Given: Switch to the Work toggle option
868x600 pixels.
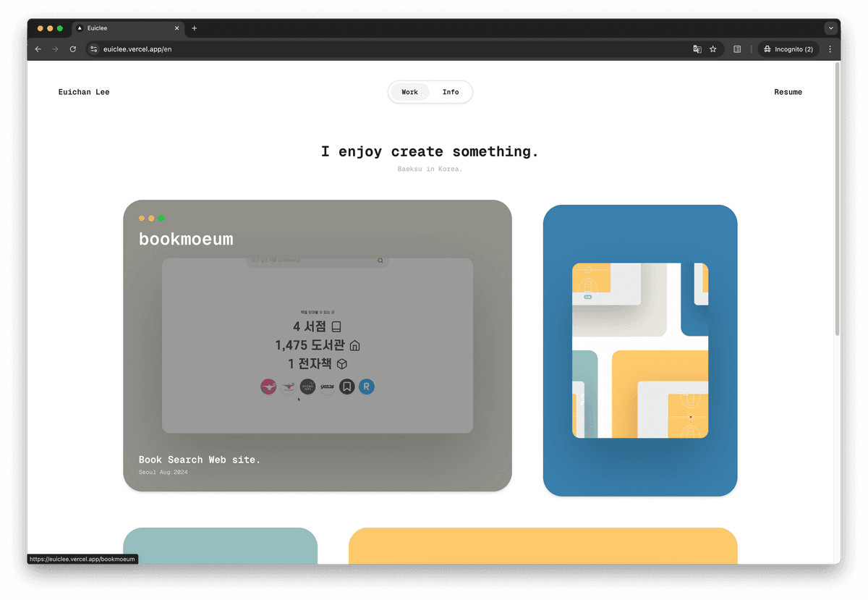Looking at the screenshot, I should coord(409,92).
